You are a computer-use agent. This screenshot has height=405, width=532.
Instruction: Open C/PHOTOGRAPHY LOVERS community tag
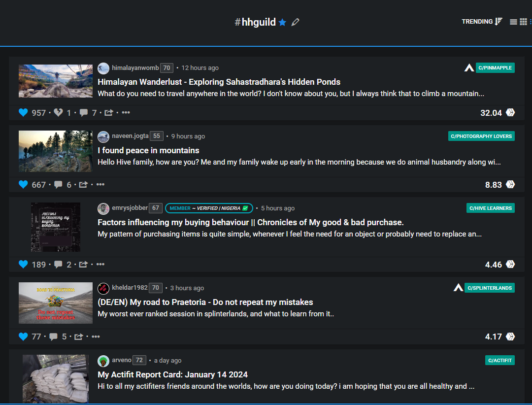click(481, 136)
